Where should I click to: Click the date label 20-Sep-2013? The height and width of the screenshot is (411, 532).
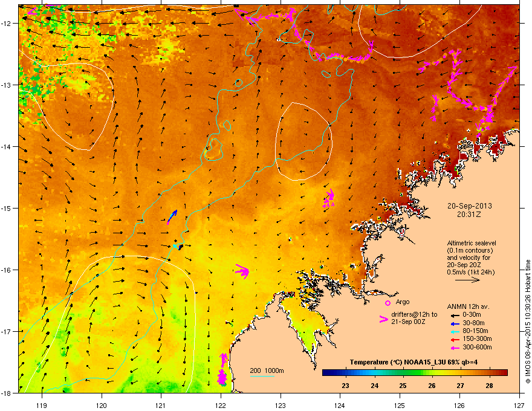(469, 206)
